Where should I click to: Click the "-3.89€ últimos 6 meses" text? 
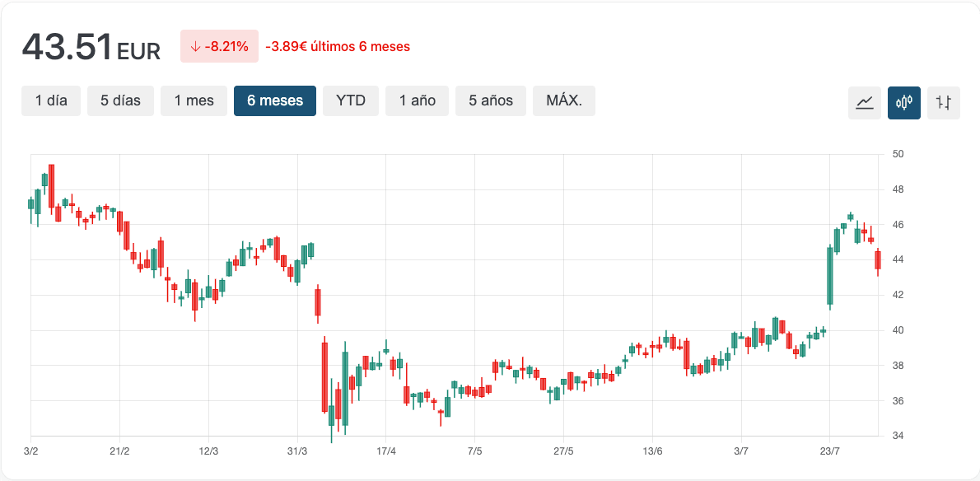click(338, 47)
